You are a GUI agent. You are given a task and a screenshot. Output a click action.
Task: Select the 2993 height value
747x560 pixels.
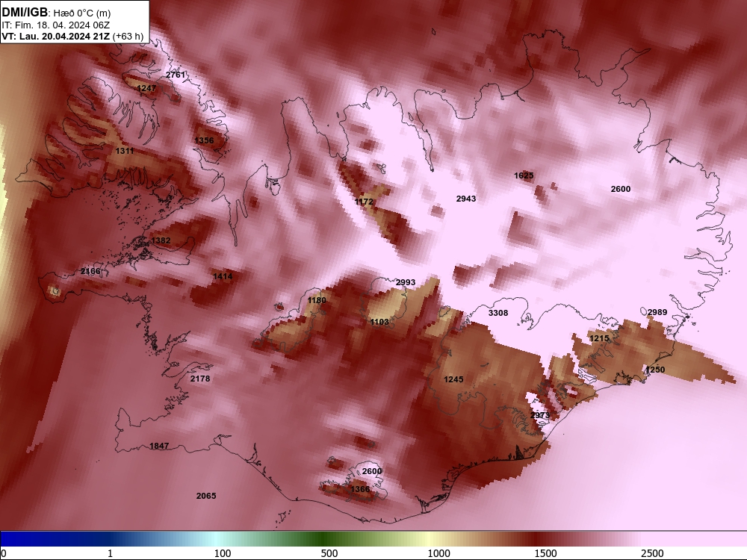[406, 282]
